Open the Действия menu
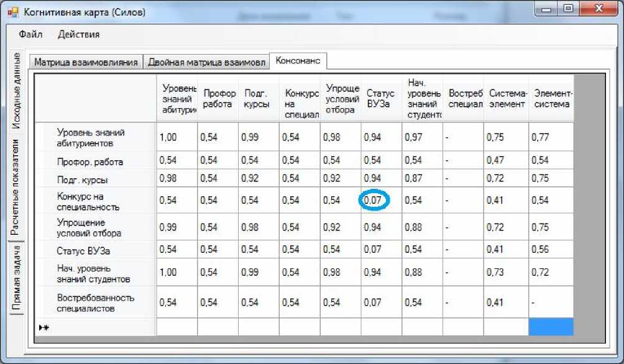The image size is (624, 364). coord(78,34)
